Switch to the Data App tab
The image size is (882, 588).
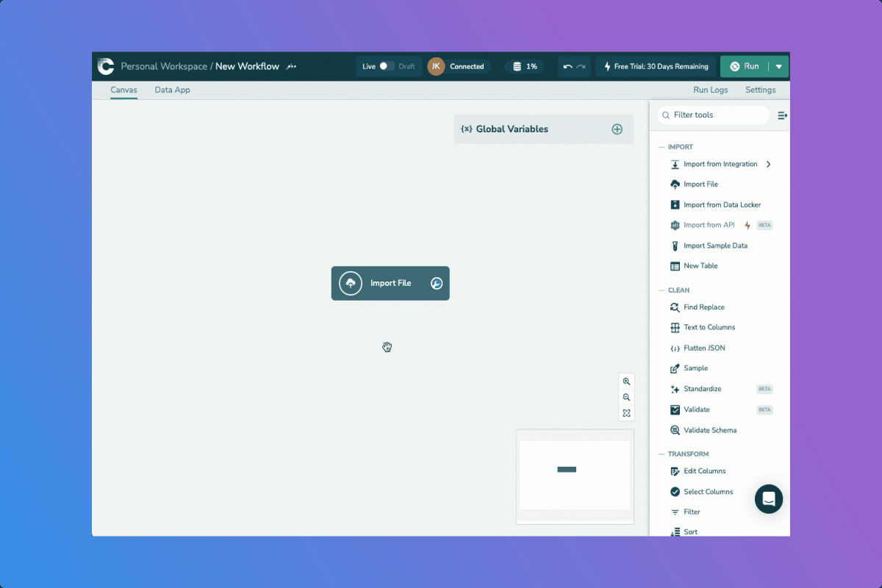tap(172, 90)
